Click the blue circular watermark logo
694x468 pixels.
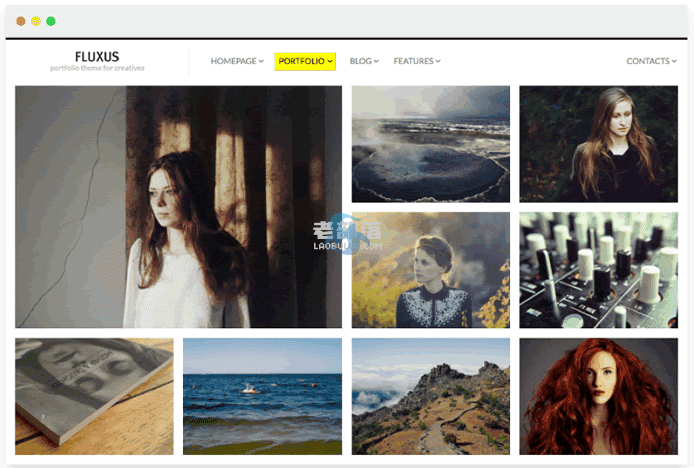(347, 233)
